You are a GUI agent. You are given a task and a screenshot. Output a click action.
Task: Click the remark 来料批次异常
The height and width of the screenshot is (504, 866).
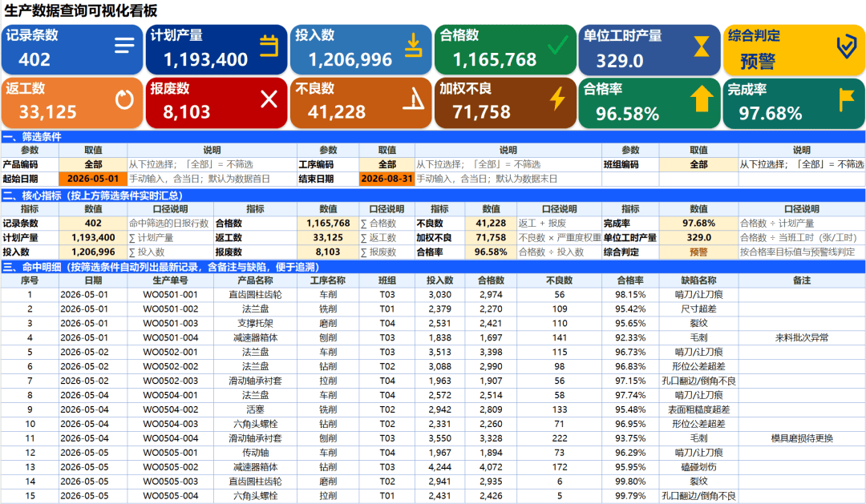tap(801, 338)
